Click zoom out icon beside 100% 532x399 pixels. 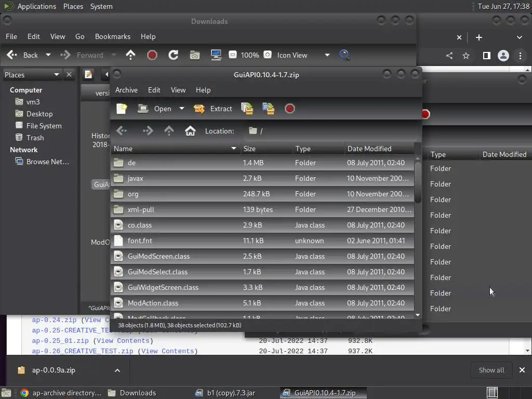233,55
